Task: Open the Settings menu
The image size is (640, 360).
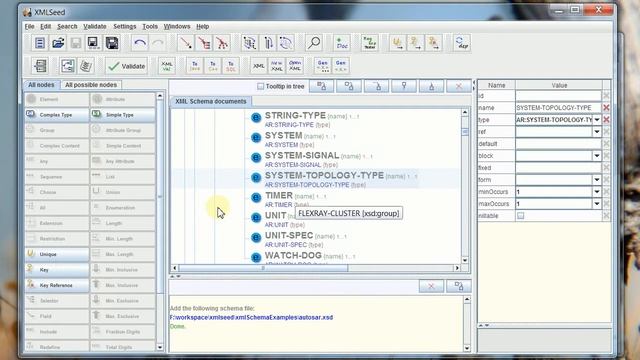Action: coord(124,27)
